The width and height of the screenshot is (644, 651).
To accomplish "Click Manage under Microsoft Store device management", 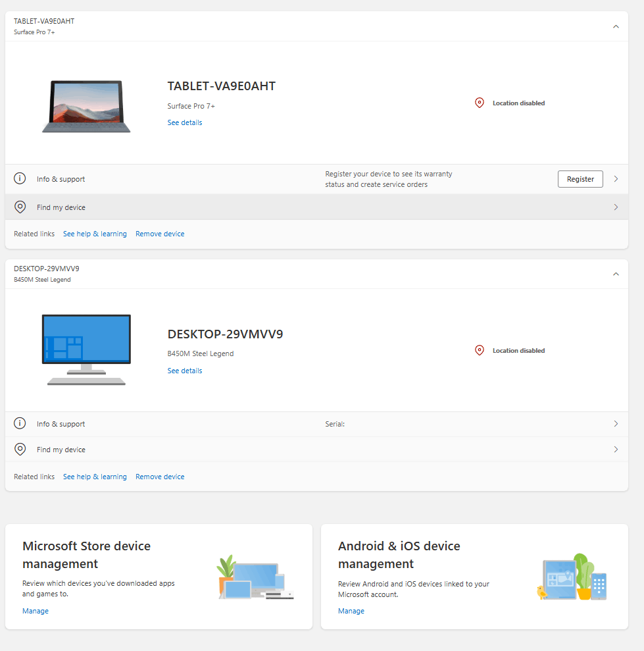I will pos(36,611).
